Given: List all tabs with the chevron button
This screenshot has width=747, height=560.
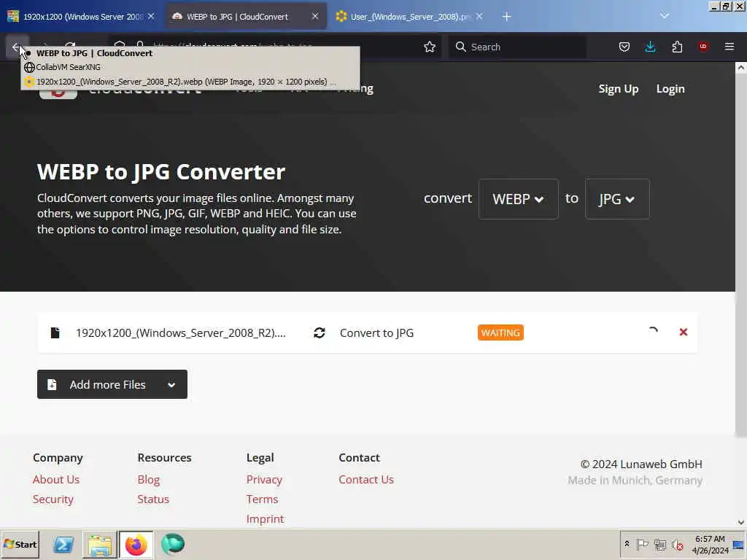Looking at the screenshot, I should [664, 16].
